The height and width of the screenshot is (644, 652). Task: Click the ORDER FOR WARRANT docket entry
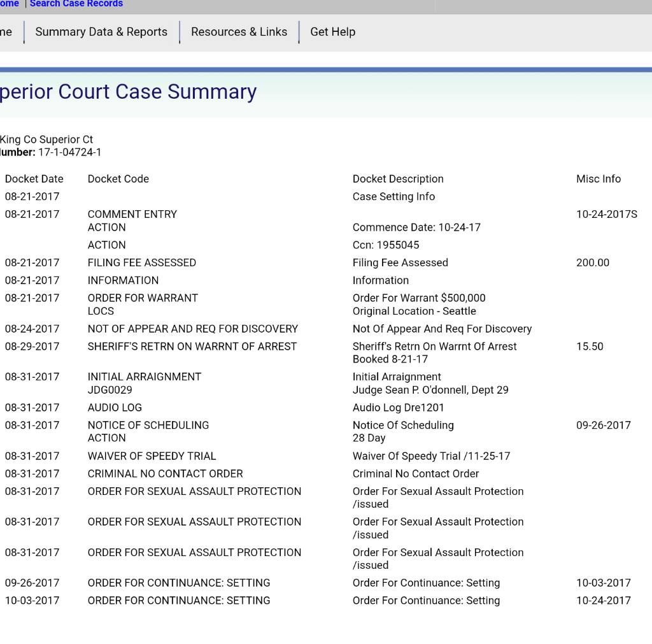(x=143, y=298)
